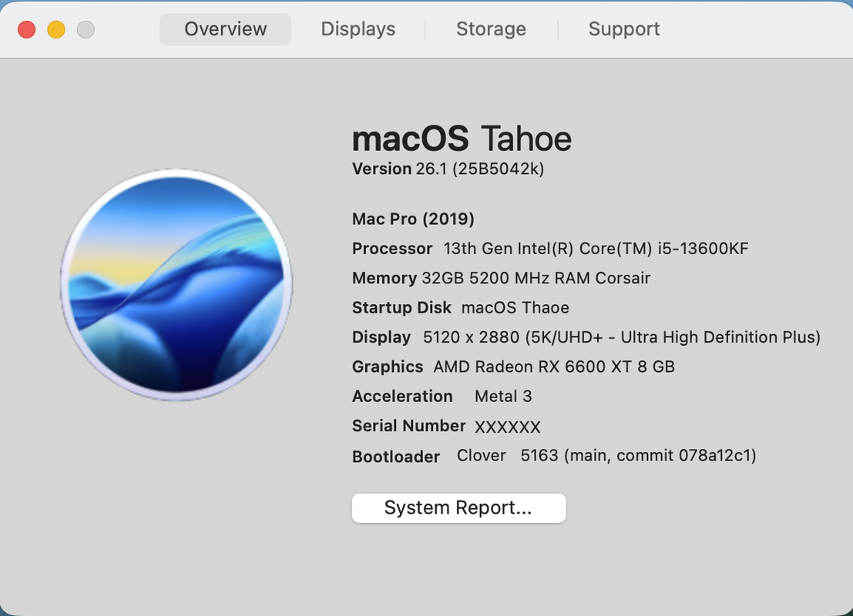Image resolution: width=853 pixels, height=616 pixels.
Task: Minimize the window with the yellow button
Action: click(x=56, y=29)
